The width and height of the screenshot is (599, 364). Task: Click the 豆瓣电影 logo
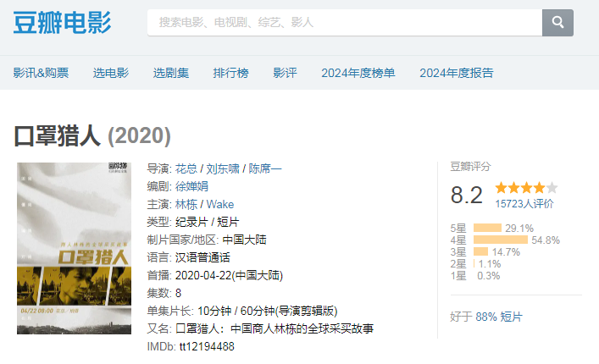click(x=62, y=23)
